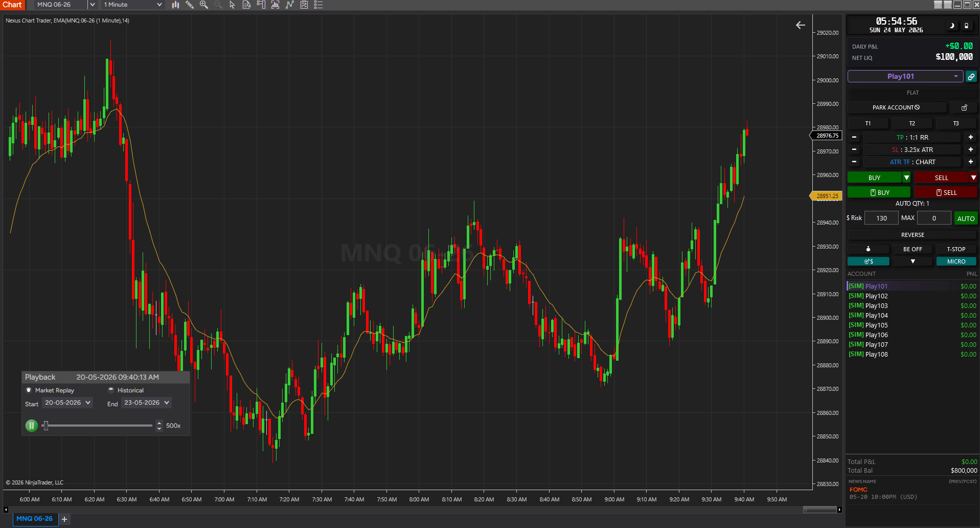Screen dimensions: 980x528
Task: Click the zoom out magnifier icon
Action: point(218,5)
